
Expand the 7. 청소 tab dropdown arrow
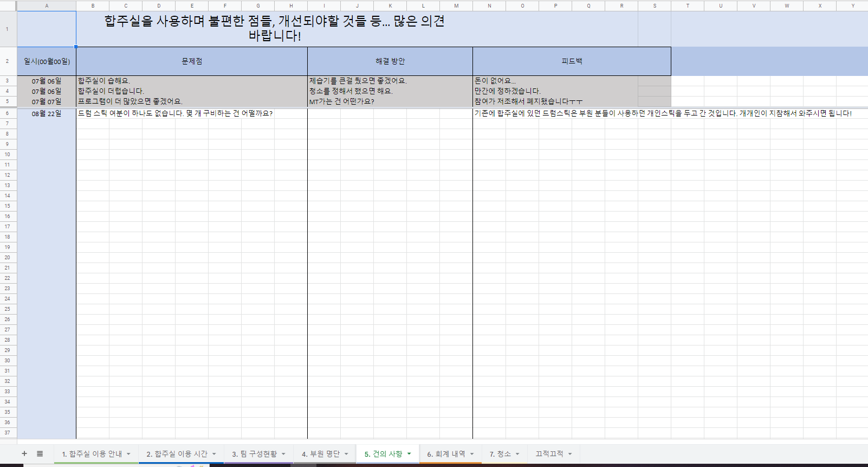(x=517, y=454)
